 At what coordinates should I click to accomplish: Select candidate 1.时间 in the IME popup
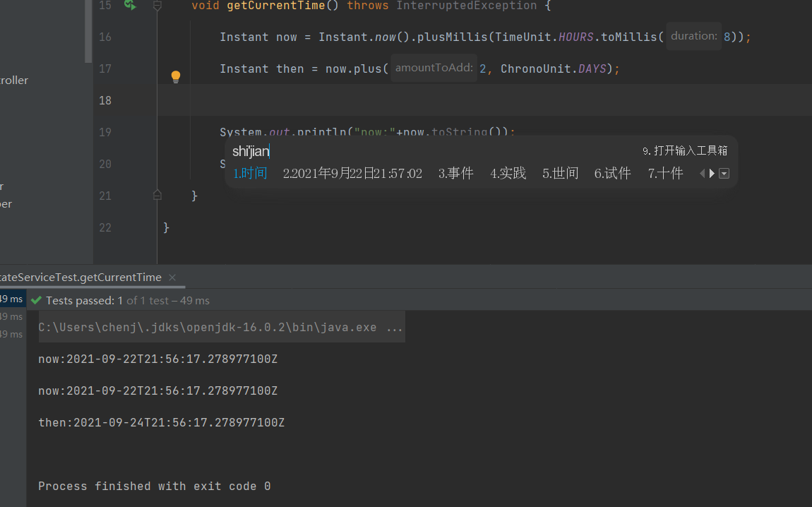point(250,173)
